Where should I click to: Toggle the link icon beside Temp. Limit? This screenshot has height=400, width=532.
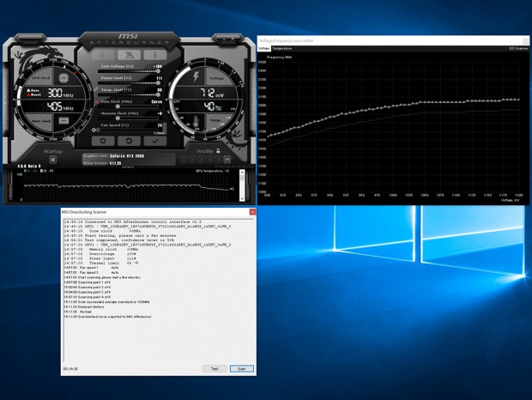pos(96,89)
